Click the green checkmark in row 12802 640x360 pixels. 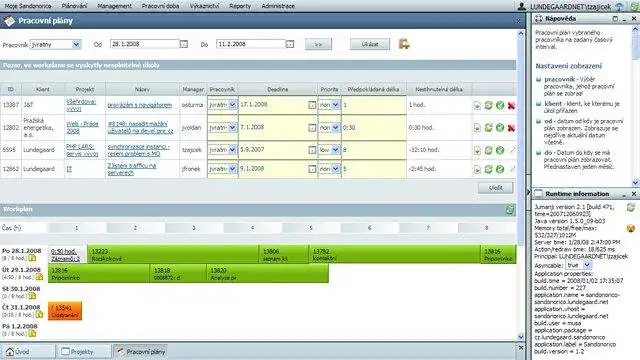click(x=500, y=128)
